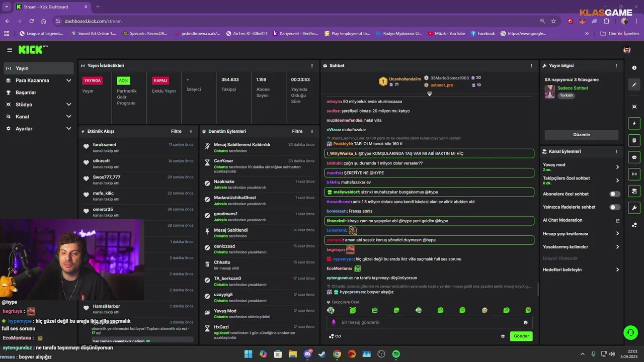Click the chat panel scrollbar
644x362 pixels.
coord(538,289)
